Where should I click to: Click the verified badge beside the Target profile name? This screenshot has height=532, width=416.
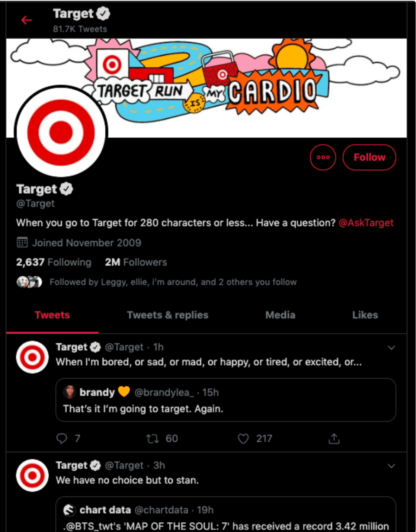point(67,189)
